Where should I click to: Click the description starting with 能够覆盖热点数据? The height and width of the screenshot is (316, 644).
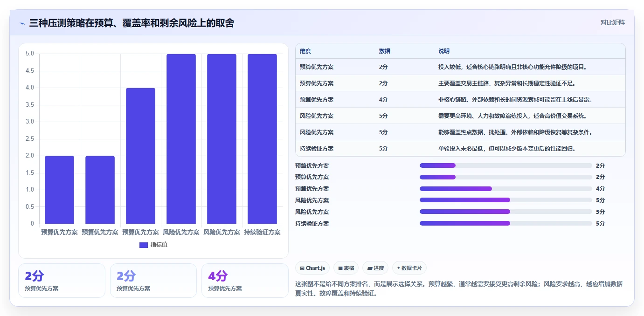click(x=515, y=132)
